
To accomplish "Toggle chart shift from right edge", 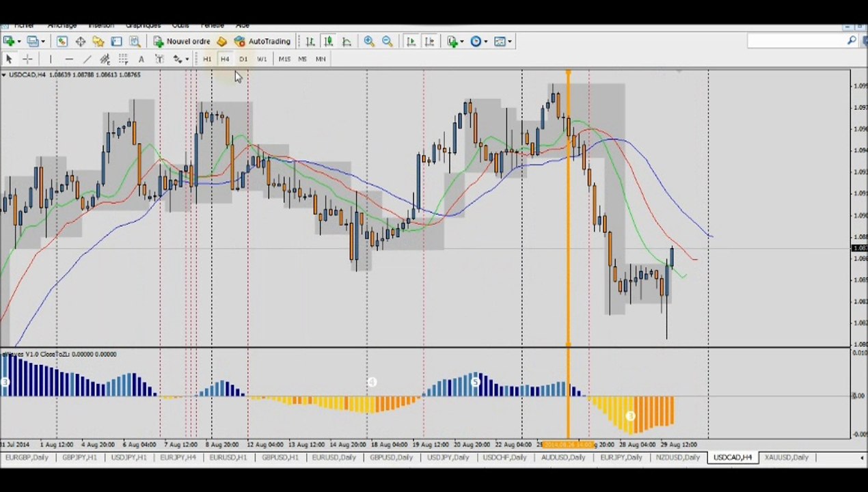I will click(429, 42).
